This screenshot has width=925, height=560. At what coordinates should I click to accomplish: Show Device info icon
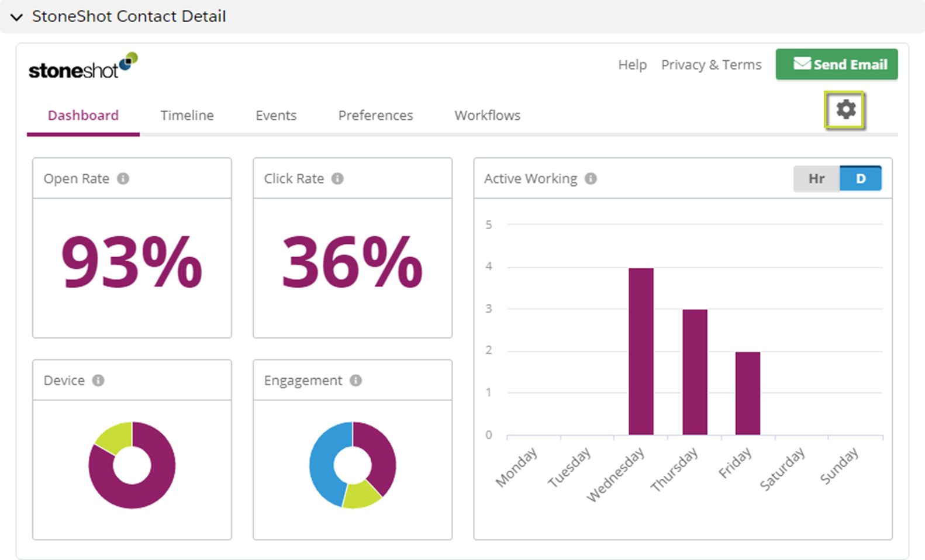coord(98,380)
